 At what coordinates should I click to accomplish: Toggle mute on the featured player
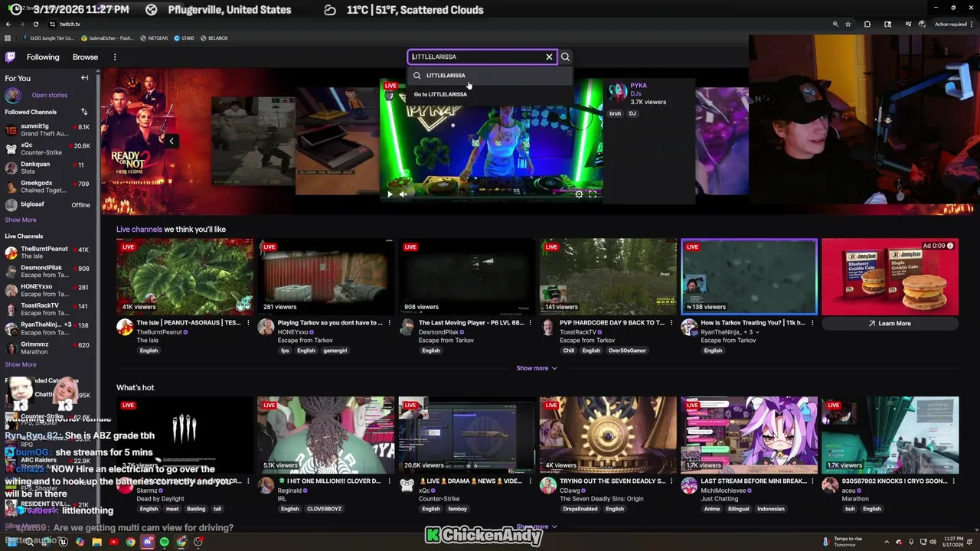click(x=403, y=194)
